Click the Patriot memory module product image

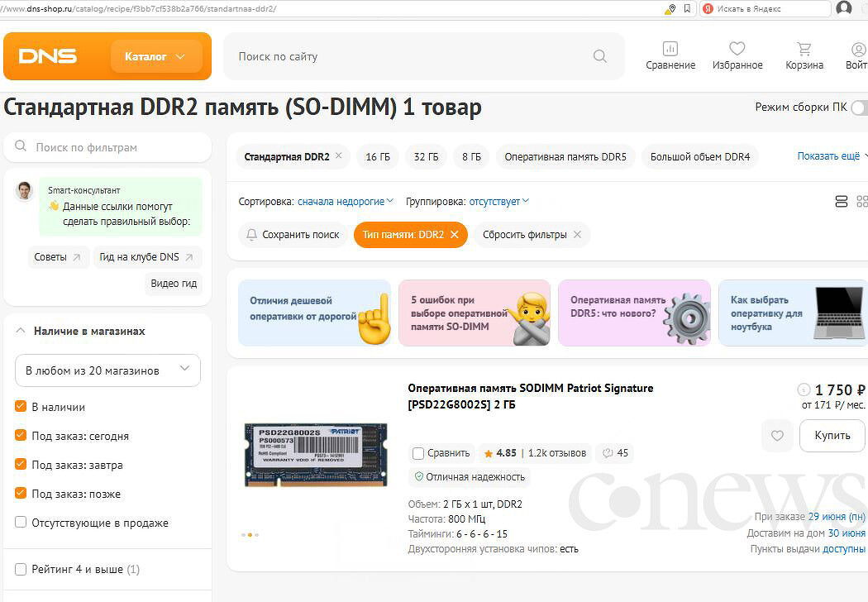tap(316, 455)
